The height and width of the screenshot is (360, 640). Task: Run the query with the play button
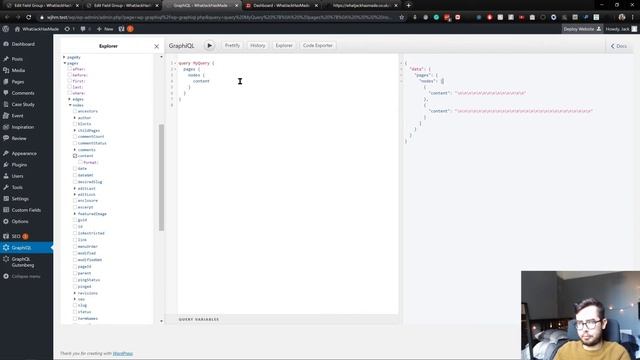[x=209, y=46]
